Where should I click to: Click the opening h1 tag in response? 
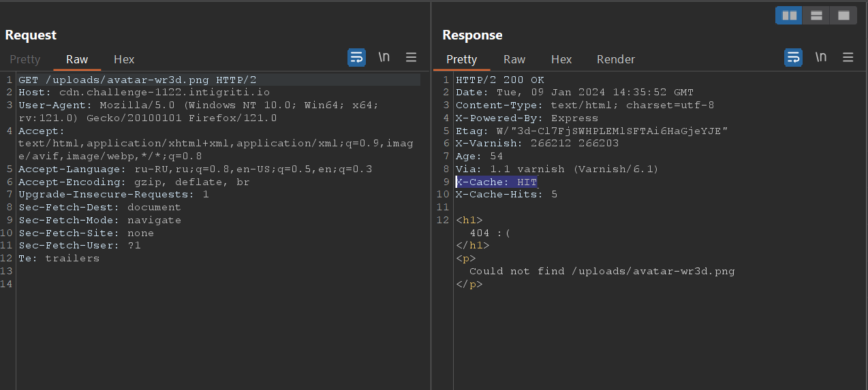[x=469, y=220]
